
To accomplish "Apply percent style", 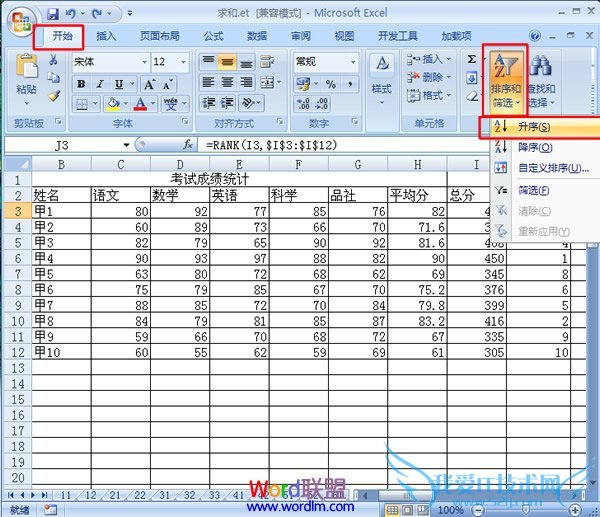I will 331,84.
